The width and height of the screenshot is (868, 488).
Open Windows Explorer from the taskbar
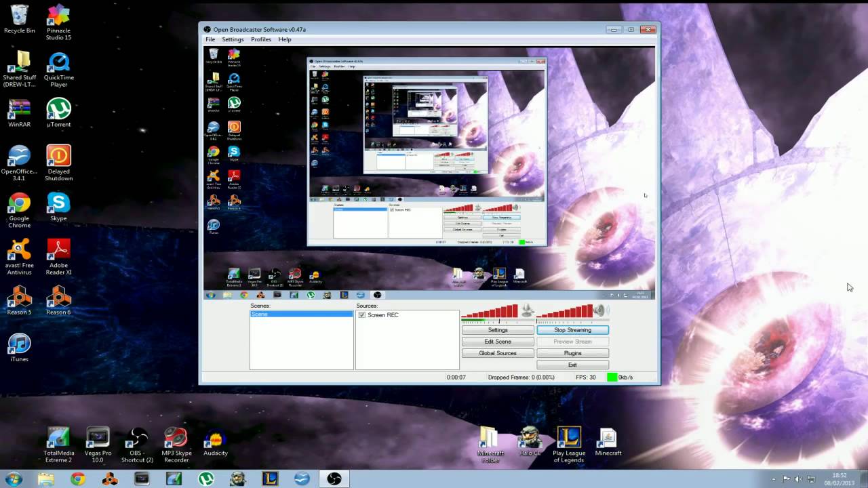coord(45,479)
